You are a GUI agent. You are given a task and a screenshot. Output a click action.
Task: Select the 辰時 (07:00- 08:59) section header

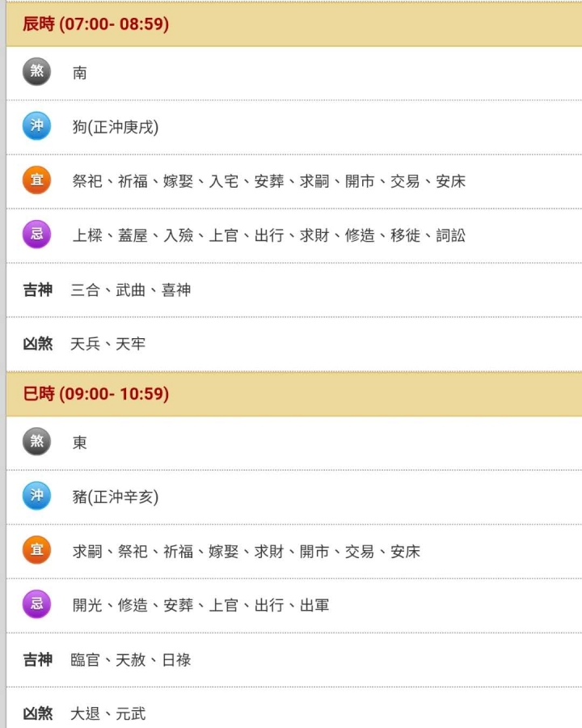click(x=95, y=24)
